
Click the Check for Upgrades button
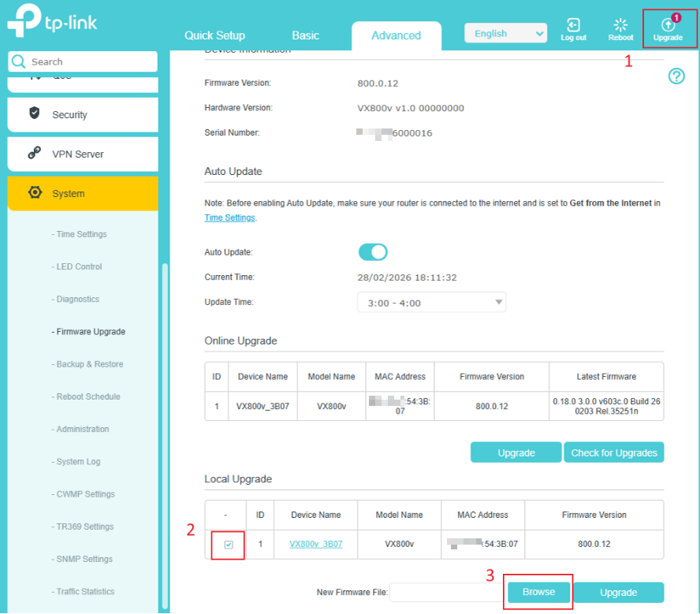[613, 452]
